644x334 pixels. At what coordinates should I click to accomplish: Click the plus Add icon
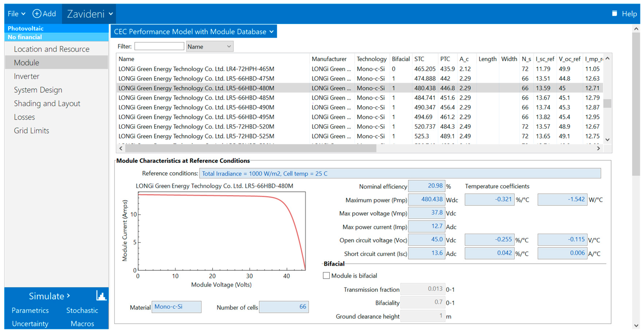click(x=37, y=13)
